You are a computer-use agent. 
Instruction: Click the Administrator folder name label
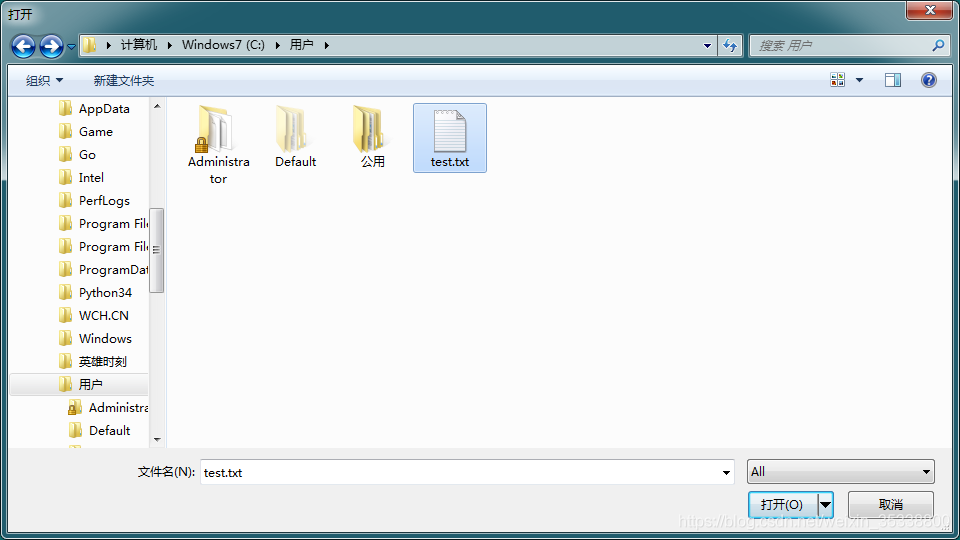[219, 170]
